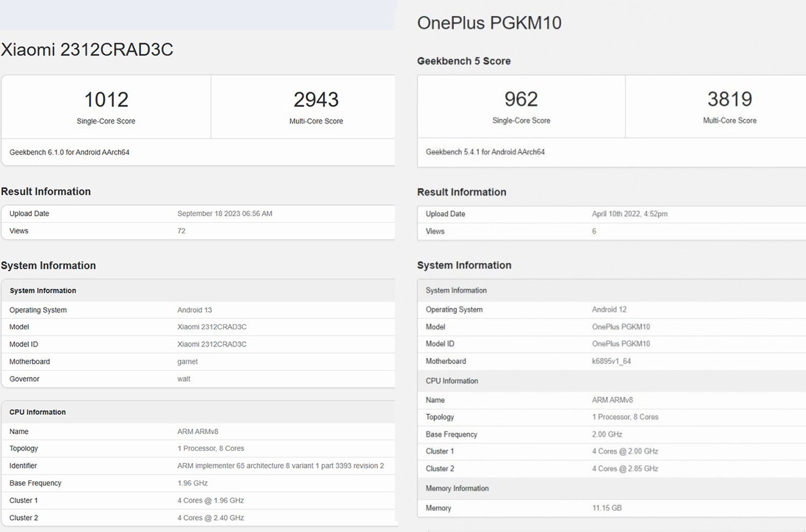Click 'Single-Core Score' label under 1012
806x532 pixels.
[106, 121]
